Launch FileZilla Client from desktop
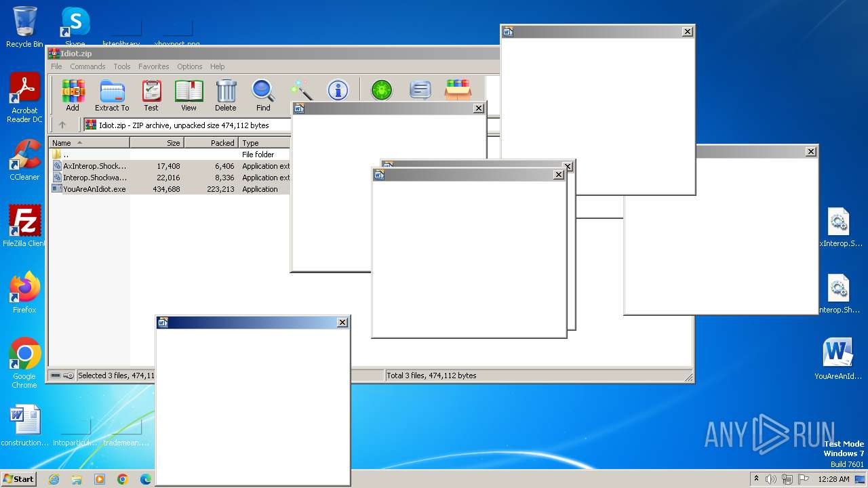This screenshot has height=488, width=868. coord(24,226)
